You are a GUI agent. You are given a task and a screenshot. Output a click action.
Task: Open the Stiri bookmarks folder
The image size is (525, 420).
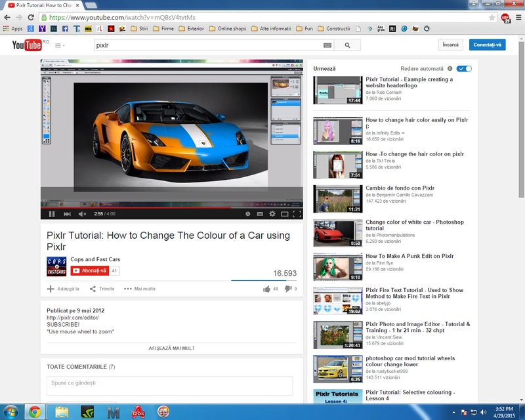139,29
